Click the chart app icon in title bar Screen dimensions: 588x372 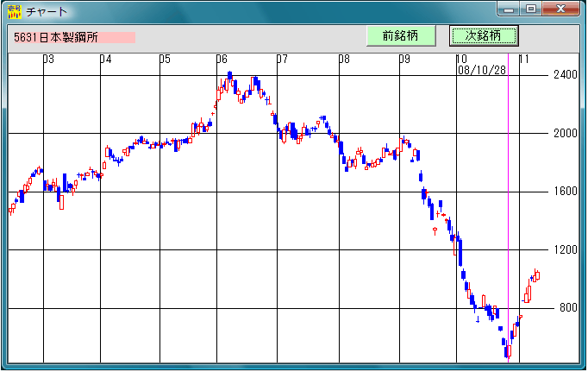click(15, 11)
